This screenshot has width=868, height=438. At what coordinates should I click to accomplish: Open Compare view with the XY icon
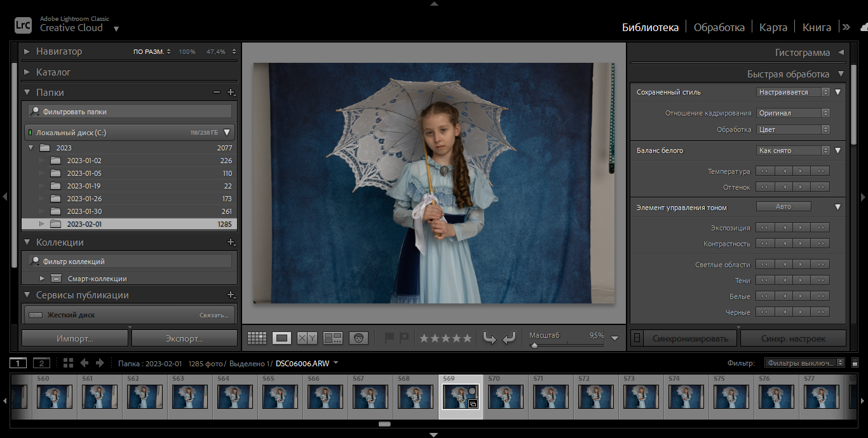pyautogui.click(x=307, y=338)
